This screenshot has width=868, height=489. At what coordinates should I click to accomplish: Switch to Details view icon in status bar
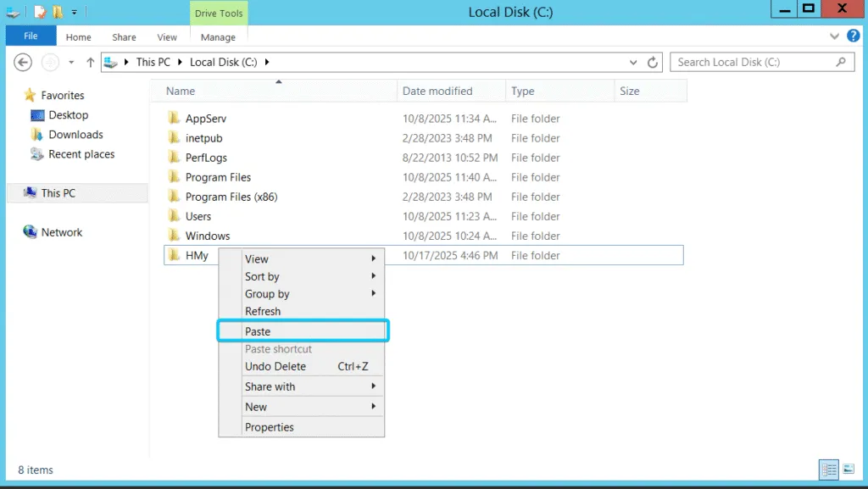point(828,470)
